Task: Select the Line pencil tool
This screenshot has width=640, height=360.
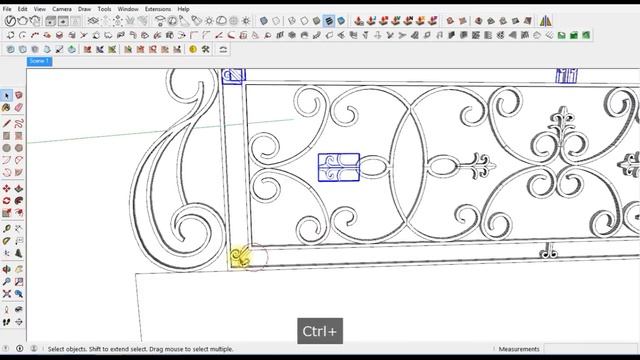Action: pyautogui.click(x=6, y=123)
